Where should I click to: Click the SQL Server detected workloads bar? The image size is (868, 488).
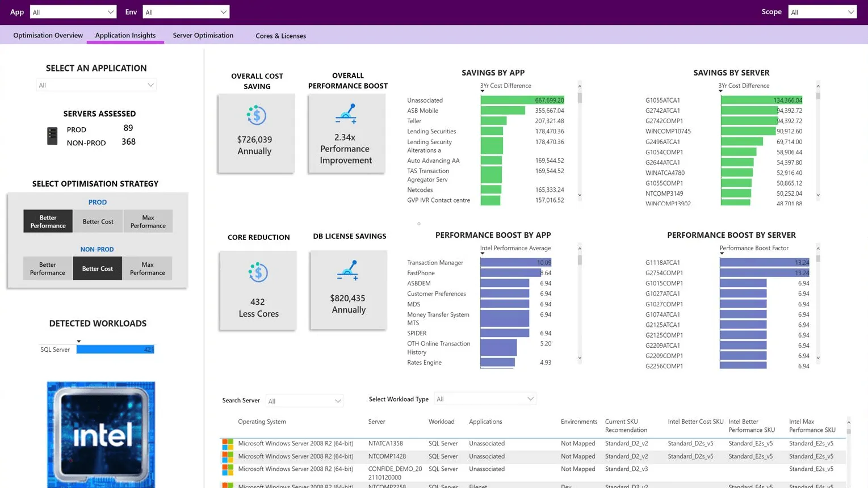[115, 350]
